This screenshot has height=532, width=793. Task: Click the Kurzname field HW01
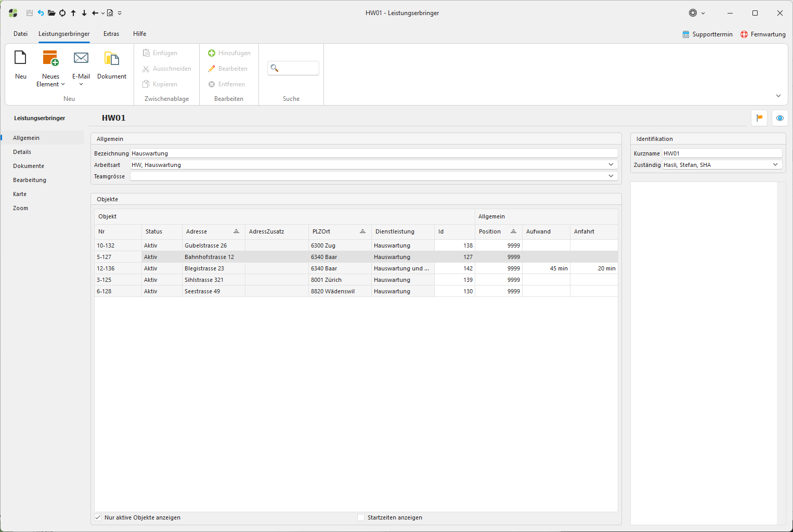[x=722, y=153]
